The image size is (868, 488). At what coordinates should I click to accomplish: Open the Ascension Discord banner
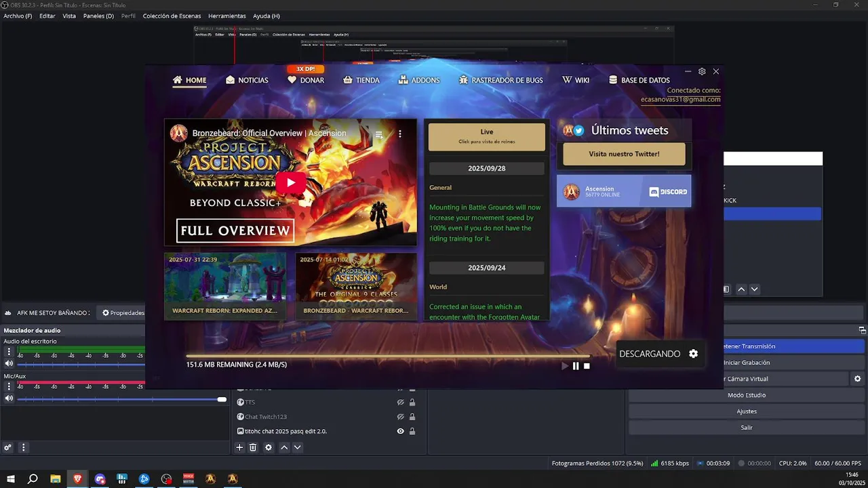coord(624,191)
